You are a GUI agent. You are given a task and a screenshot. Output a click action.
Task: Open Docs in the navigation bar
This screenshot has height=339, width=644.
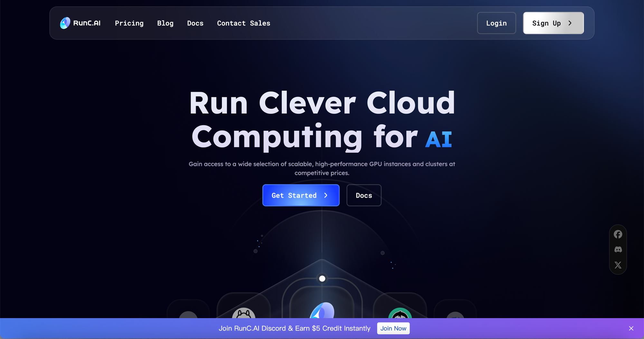click(x=195, y=23)
